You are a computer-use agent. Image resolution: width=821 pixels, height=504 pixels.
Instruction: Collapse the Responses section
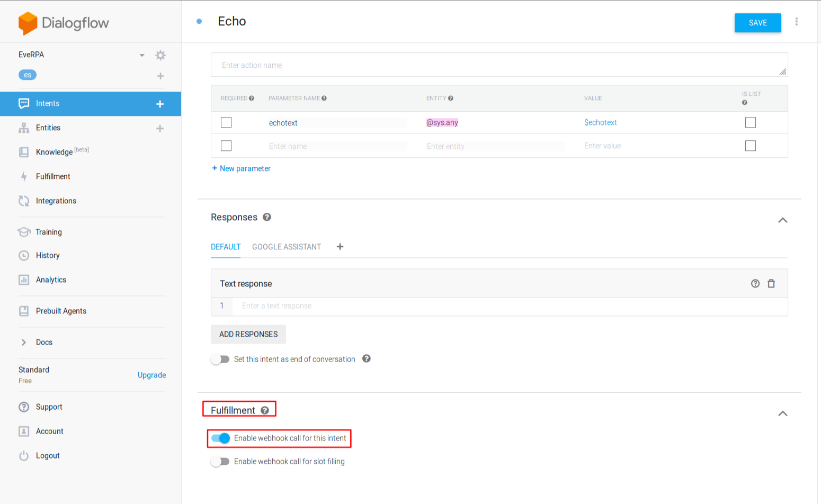click(x=782, y=220)
